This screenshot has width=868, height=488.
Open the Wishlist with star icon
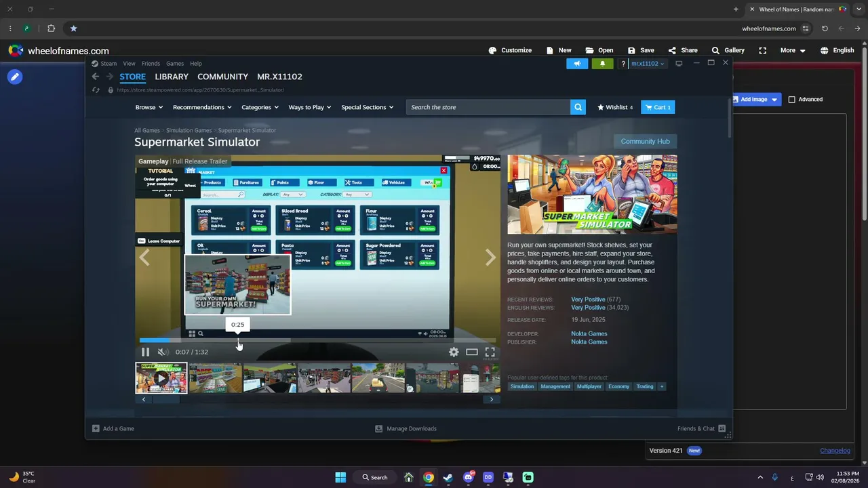pos(615,107)
